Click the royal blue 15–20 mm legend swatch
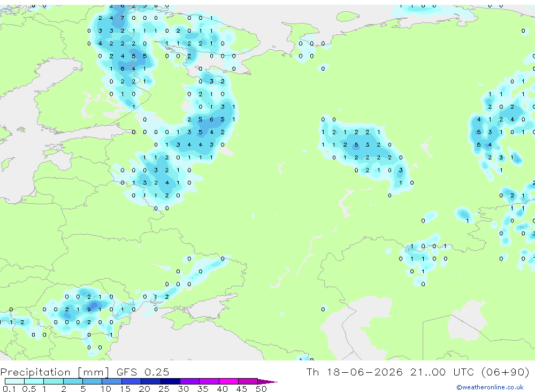The width and height of the screenshot is (535, 392). click(132, 381)
